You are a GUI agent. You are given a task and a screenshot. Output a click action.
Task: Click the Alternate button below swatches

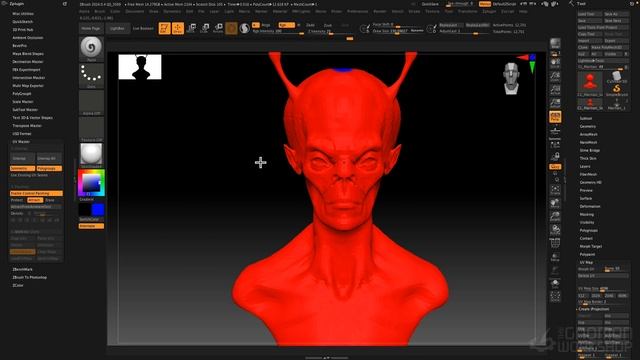point(91,226)
